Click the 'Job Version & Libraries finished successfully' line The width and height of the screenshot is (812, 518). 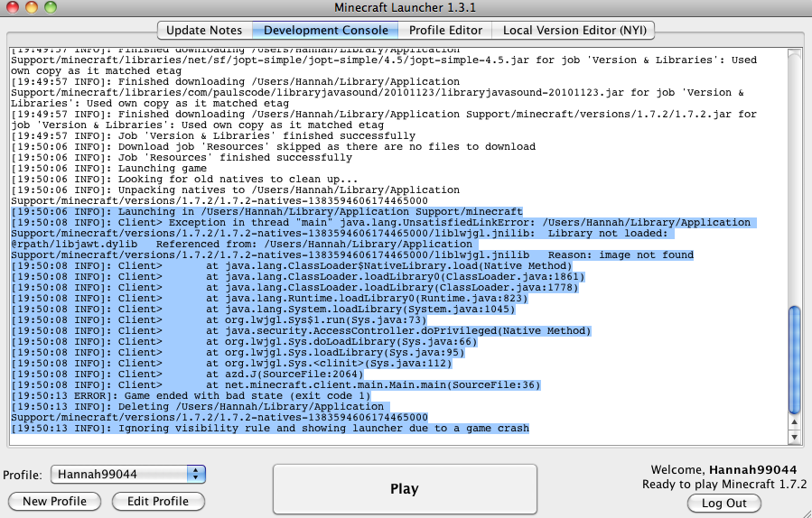pyautogui.click(x=213, y=135)
